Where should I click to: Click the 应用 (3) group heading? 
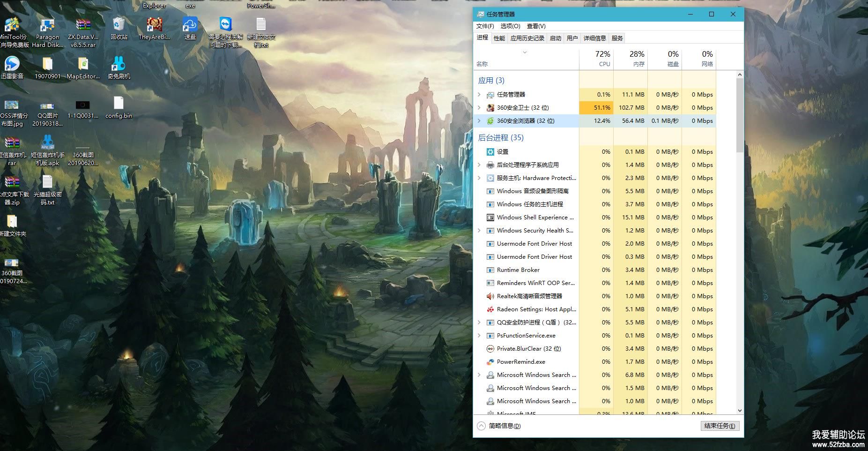coord(491,80)
